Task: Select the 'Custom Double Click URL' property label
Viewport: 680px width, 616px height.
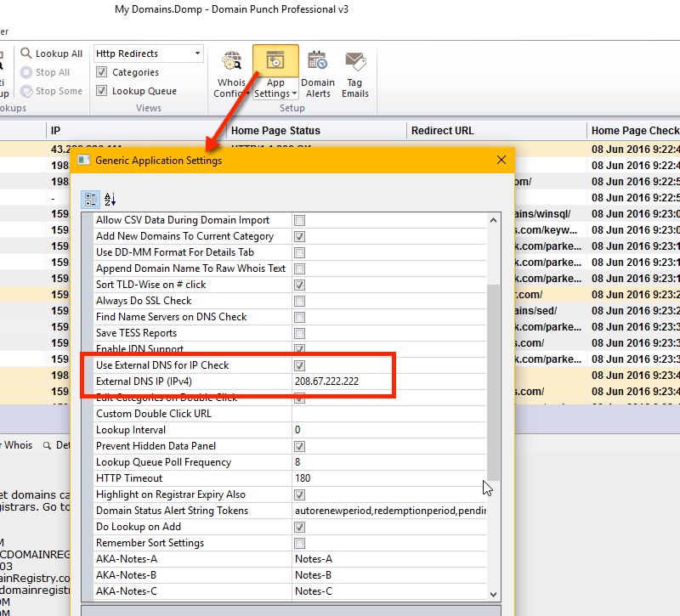Action: [154, 414]
